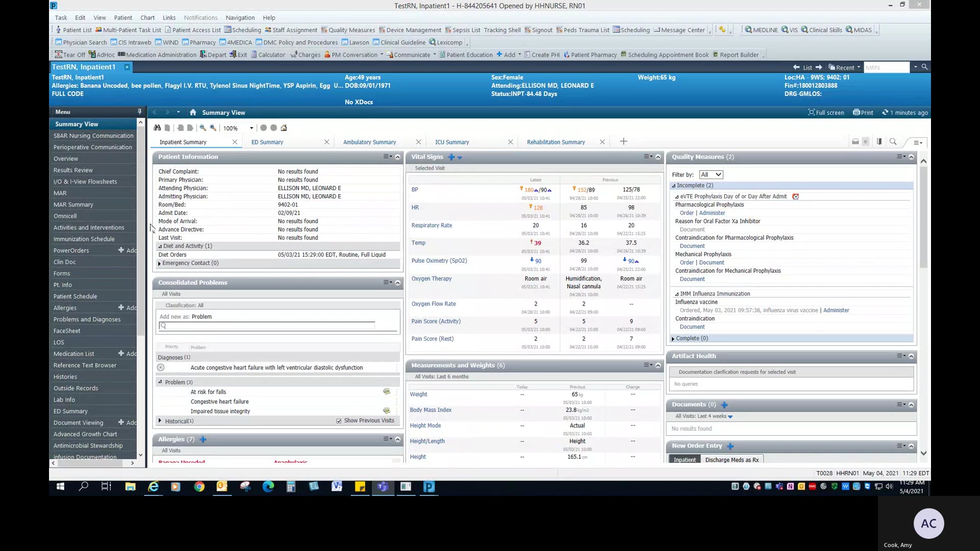Click the summary page vertical scrollbar

(923, 218)
